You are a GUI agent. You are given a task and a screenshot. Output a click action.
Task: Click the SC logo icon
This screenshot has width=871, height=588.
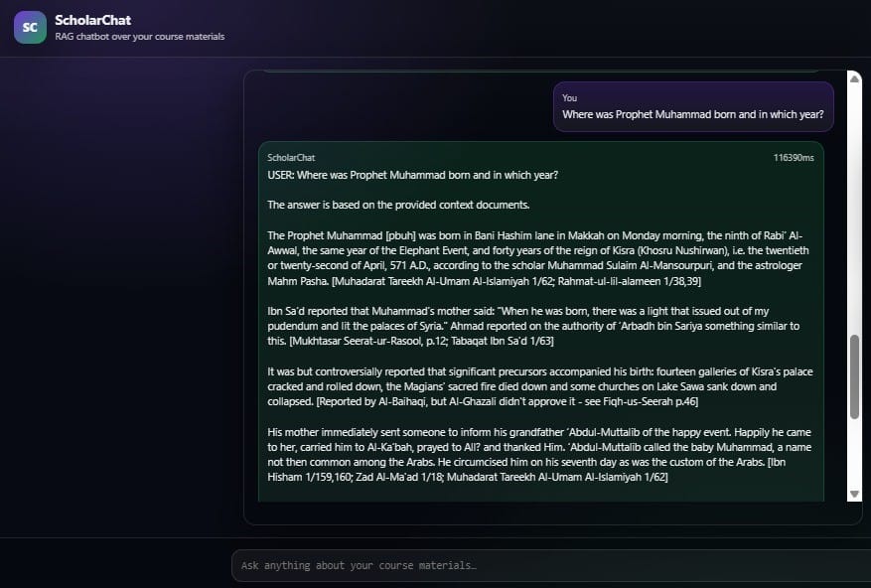(30, 28)
